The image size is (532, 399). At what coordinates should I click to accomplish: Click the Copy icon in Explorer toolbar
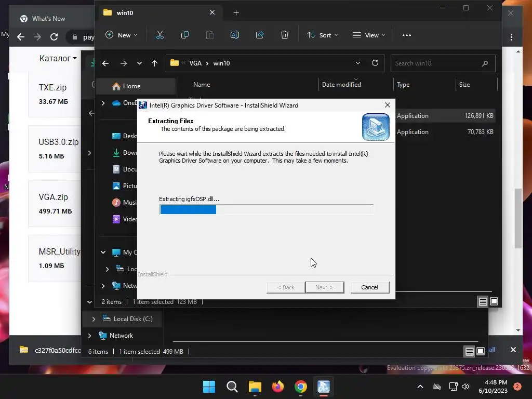pyautogui.click(x=184, y=35)
